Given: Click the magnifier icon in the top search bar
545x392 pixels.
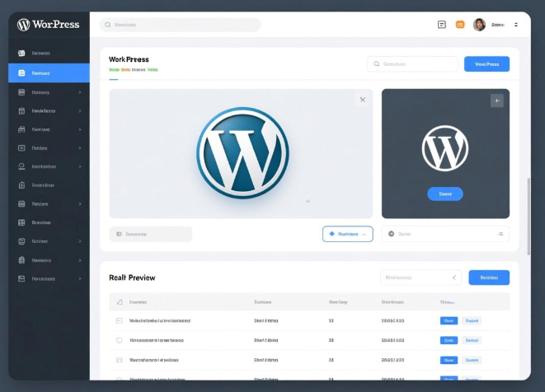Looking at the screenshot, I should click(x=108, y=25).
